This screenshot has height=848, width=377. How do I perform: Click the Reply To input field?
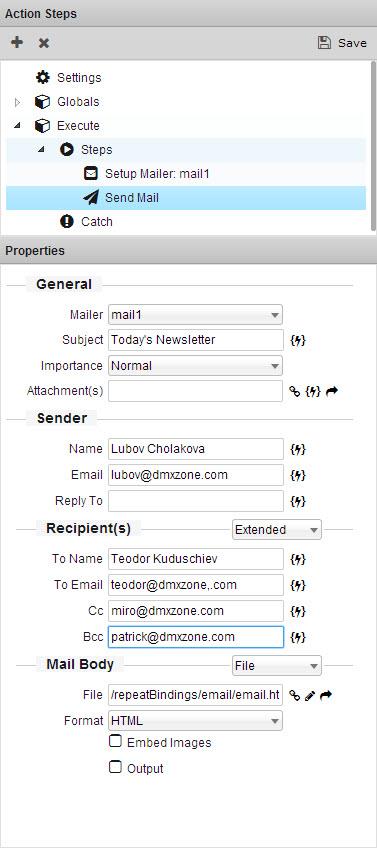(x=196, y=501)
